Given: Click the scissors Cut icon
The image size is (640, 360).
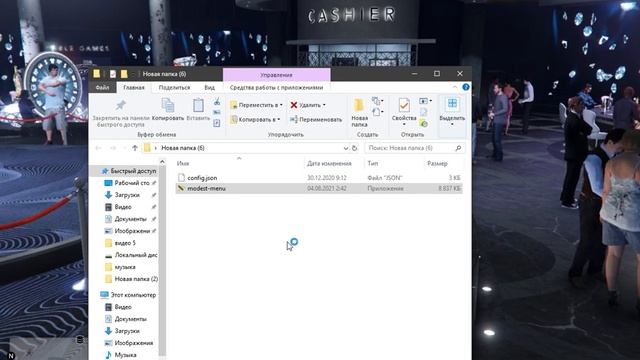Looking at the screenshot, I should [x=217, y=102].
